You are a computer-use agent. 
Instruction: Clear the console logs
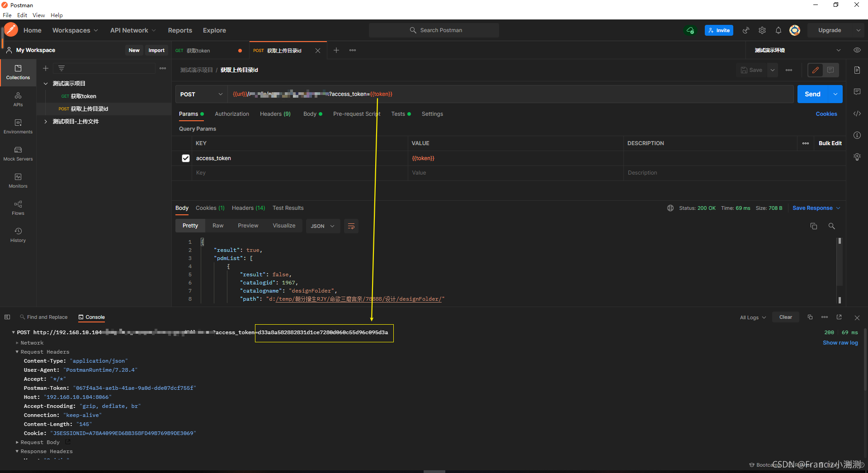point(786,317)
